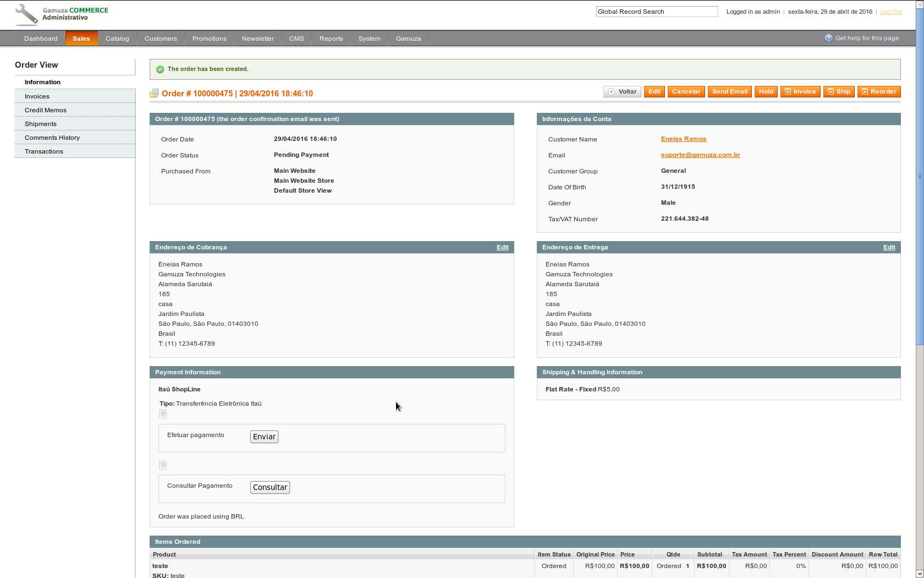Click the Ship button

pyautogui.click(x=839, y=92)
